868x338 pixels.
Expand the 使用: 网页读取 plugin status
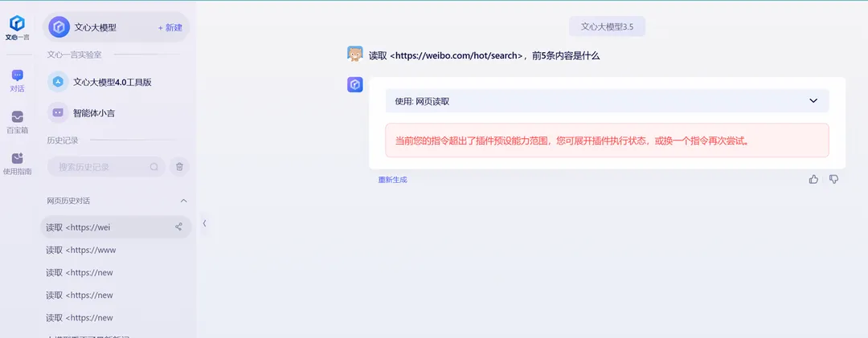point(813,101)
